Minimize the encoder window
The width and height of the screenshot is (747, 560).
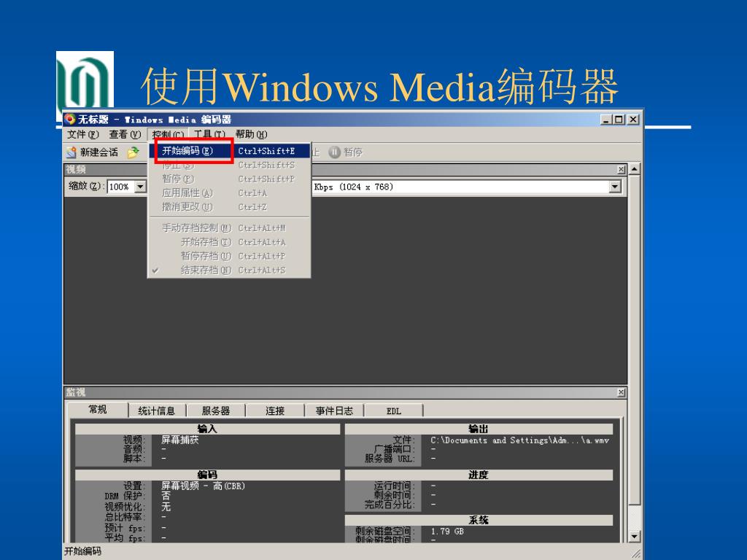605,120
